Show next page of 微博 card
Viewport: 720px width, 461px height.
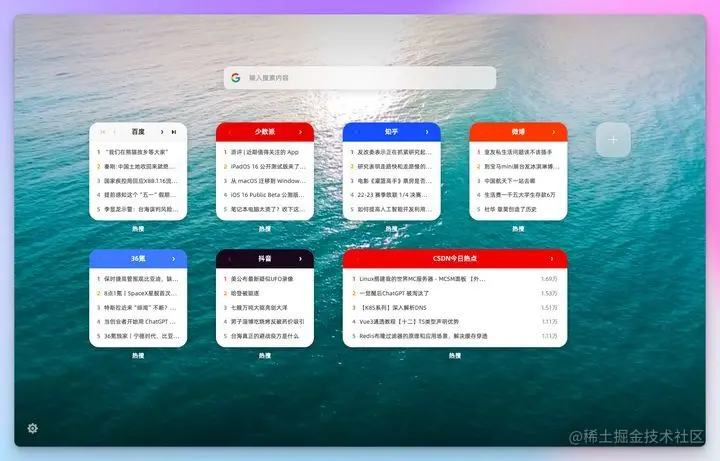[554, 132]
